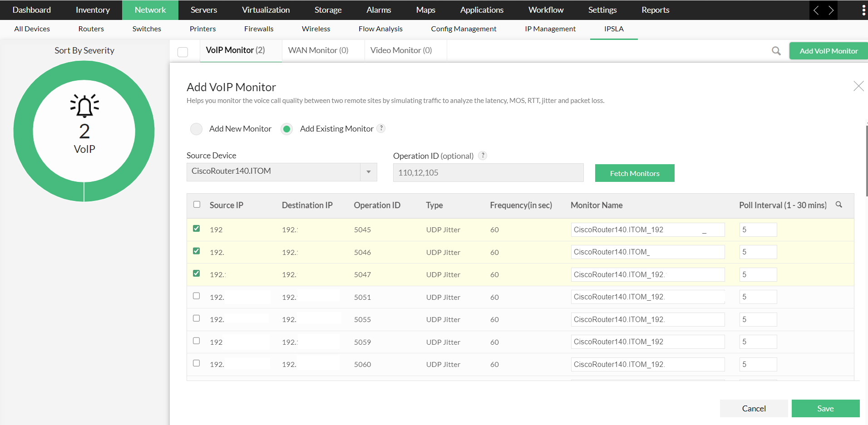Screen dimensions: 868x425
Task: Expand the Source Device dropdown
Action: (368, 172)
